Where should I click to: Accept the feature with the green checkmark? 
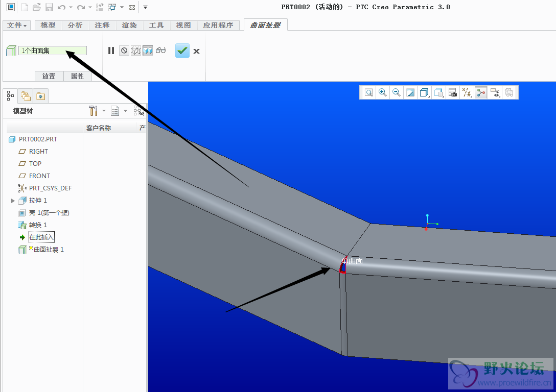click(182, 51)
